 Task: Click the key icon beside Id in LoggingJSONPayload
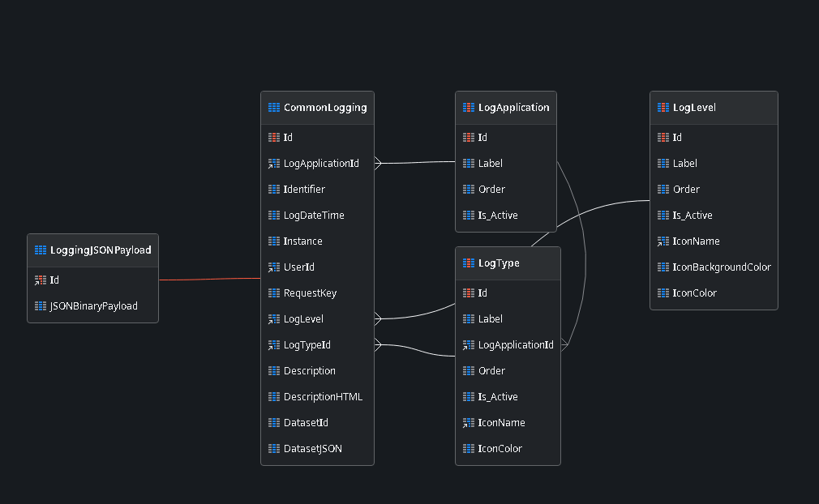pos(40,280)
